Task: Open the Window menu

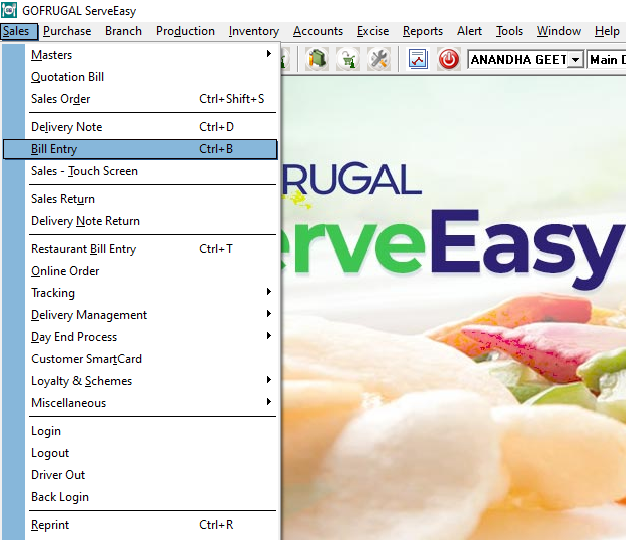Action: (559, 31)
